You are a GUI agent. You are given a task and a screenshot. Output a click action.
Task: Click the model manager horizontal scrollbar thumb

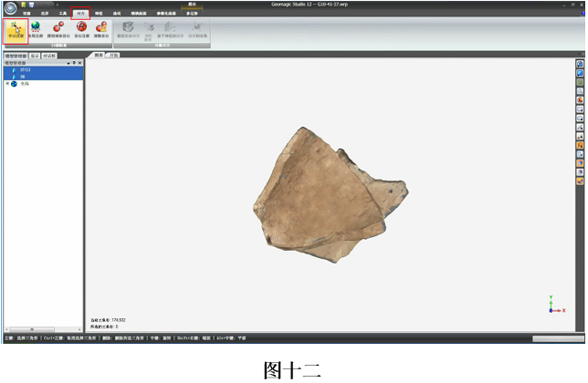click(x=32, y=330)
